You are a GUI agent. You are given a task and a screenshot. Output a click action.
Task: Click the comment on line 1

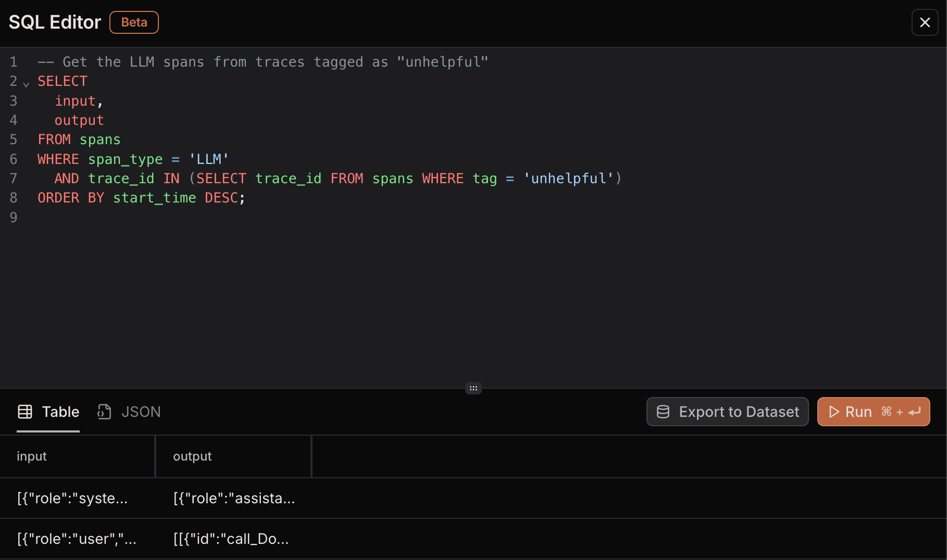tap(263, 62)
